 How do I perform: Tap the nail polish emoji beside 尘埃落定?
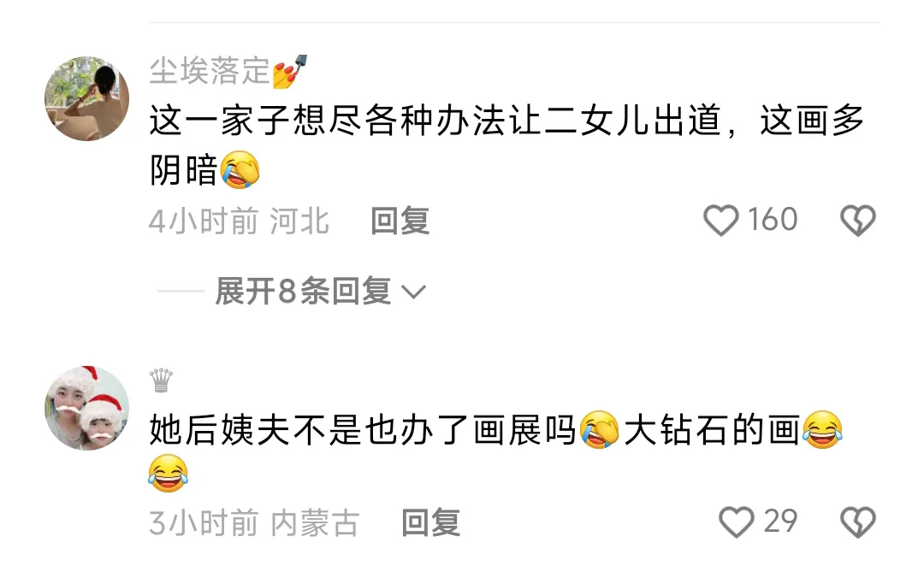(290, 71)
